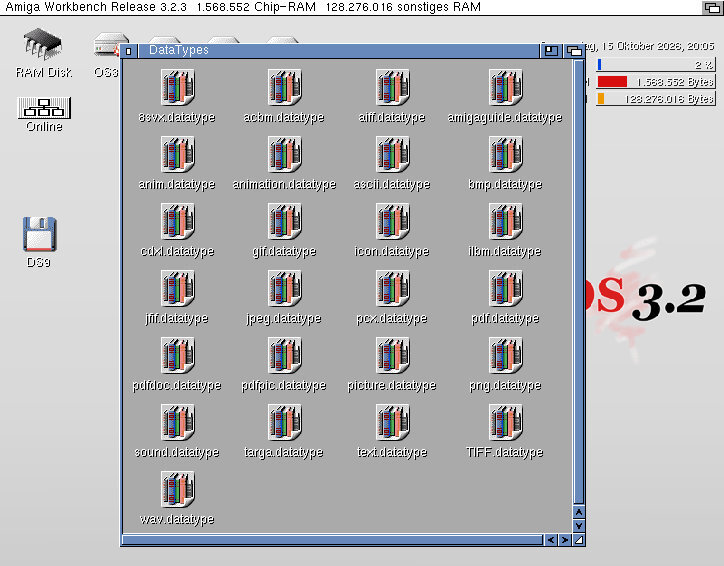Select the TIFF.datatype icon
Image resolution: width=724 pixels, height=566 pixels.
(x=505, y=421)
